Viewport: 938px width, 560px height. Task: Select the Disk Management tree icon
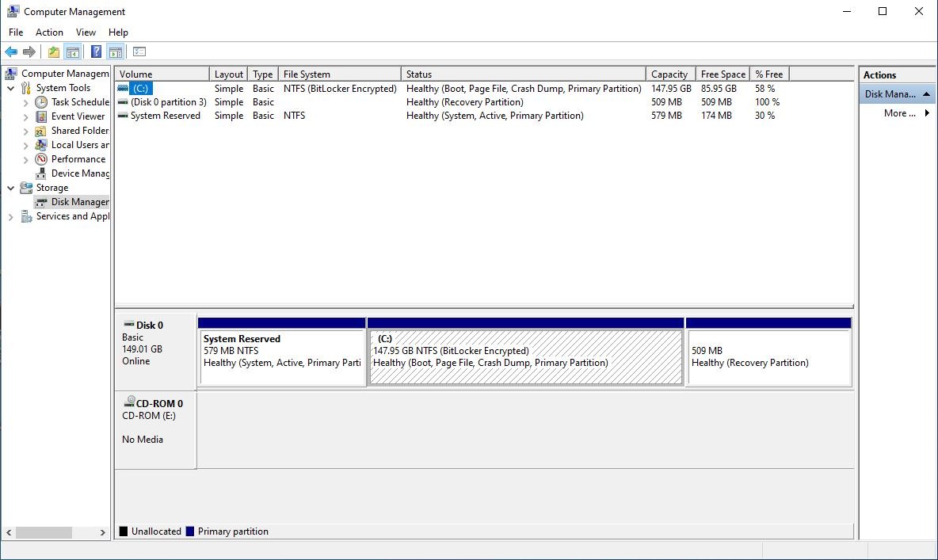pyautogui.click(x=40, y=202)
